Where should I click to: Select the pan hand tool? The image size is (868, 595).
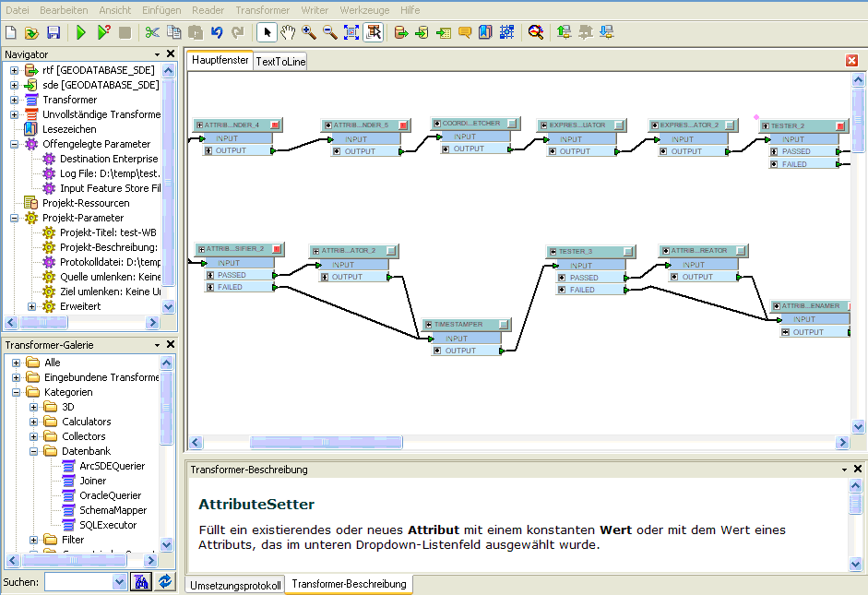[x=288, y=33]
